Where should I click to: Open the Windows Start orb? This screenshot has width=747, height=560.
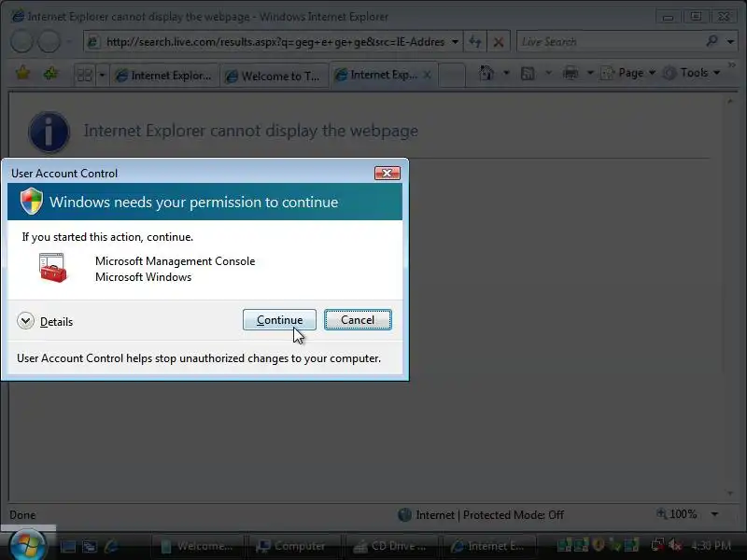tap(28, 545)
